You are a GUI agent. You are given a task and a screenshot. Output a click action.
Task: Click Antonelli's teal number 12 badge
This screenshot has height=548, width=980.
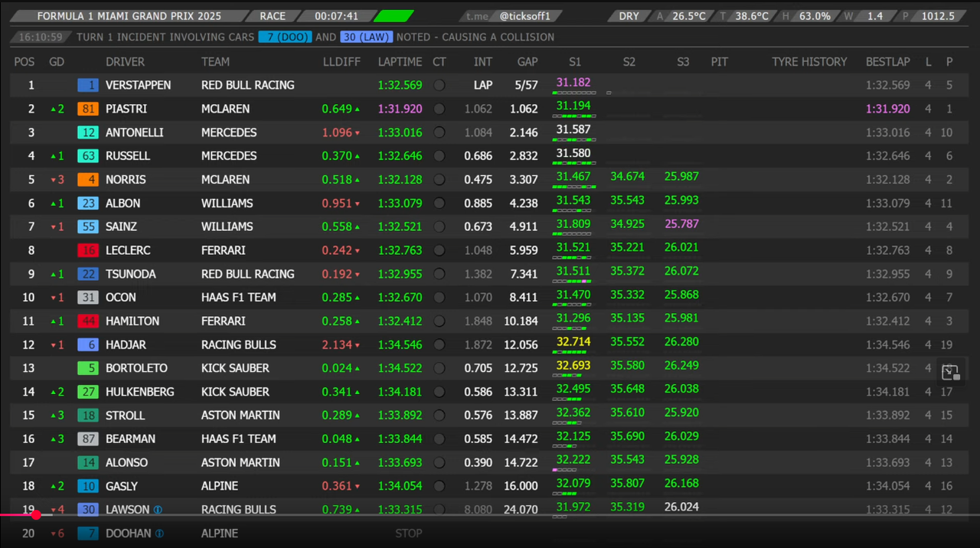[x=88, y=132]
